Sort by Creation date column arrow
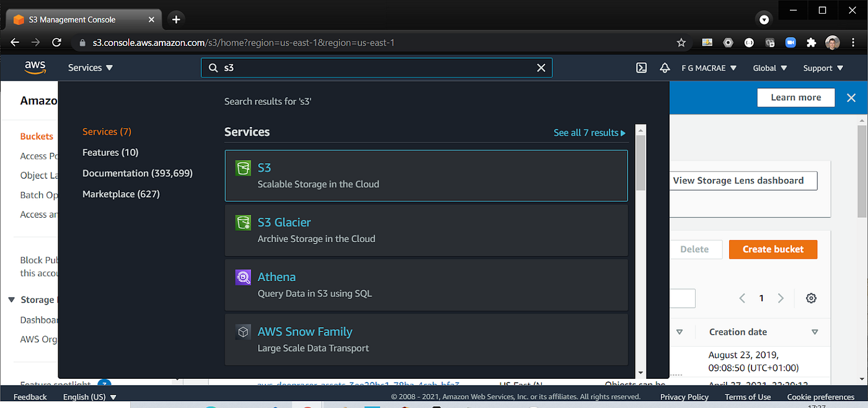The width and height of the screenshot is (868, 408). (815, 332)
